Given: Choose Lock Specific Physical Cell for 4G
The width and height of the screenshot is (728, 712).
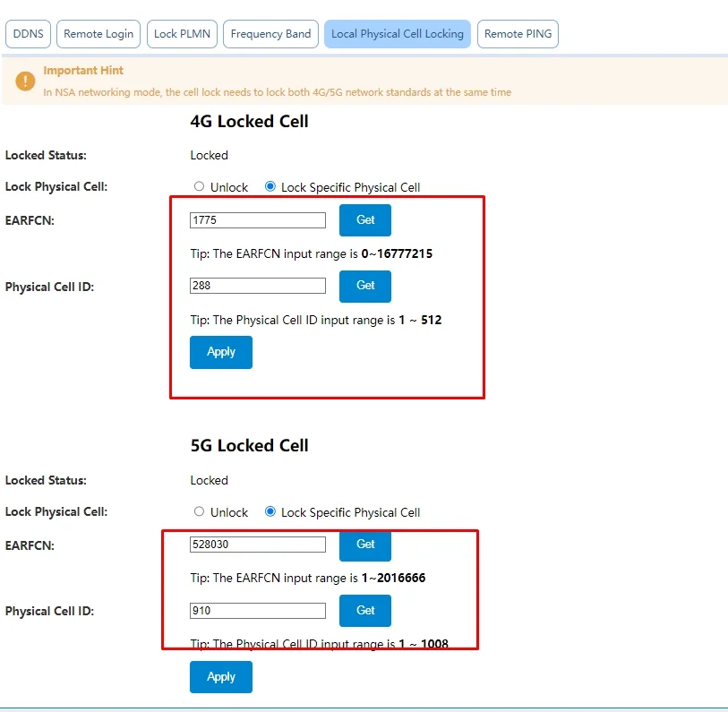Looking at the screenshot, I should [270, 186].
